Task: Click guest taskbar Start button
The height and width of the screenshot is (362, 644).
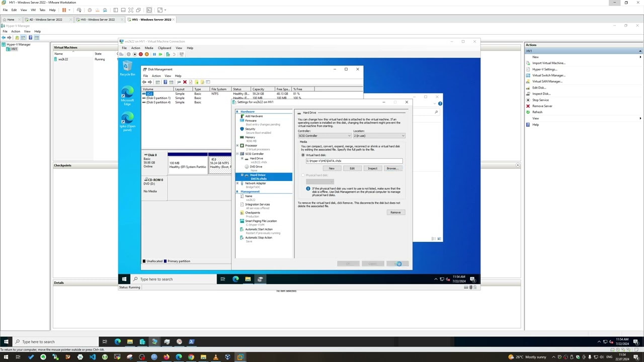Action: pos(124,279)
